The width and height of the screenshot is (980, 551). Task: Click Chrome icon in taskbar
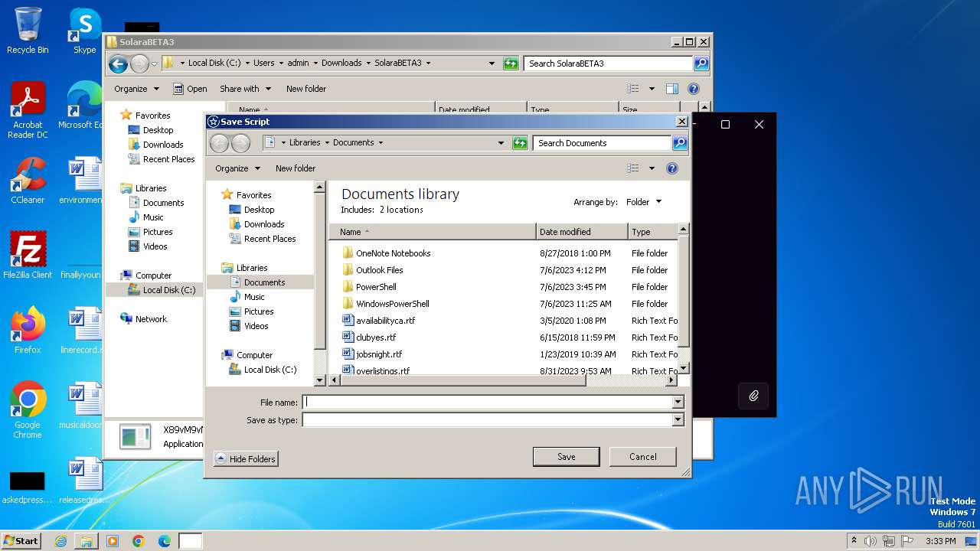[139, 541]
